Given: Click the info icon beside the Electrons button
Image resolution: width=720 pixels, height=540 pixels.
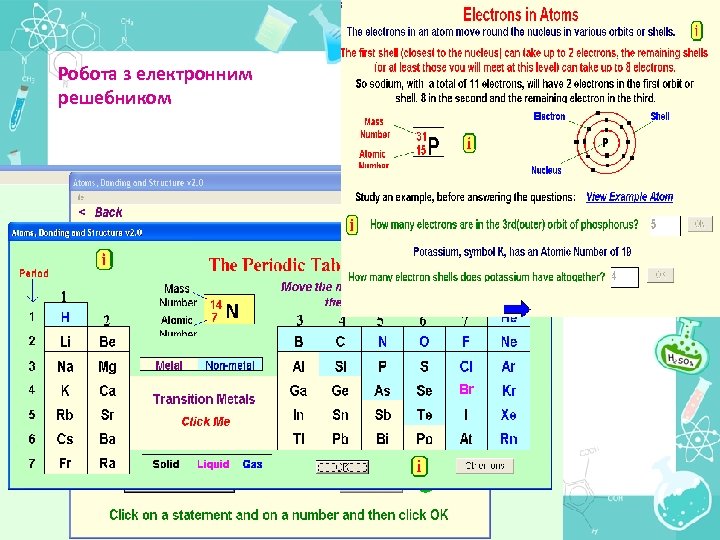Looking at the screenshot, I should (418, 466).
